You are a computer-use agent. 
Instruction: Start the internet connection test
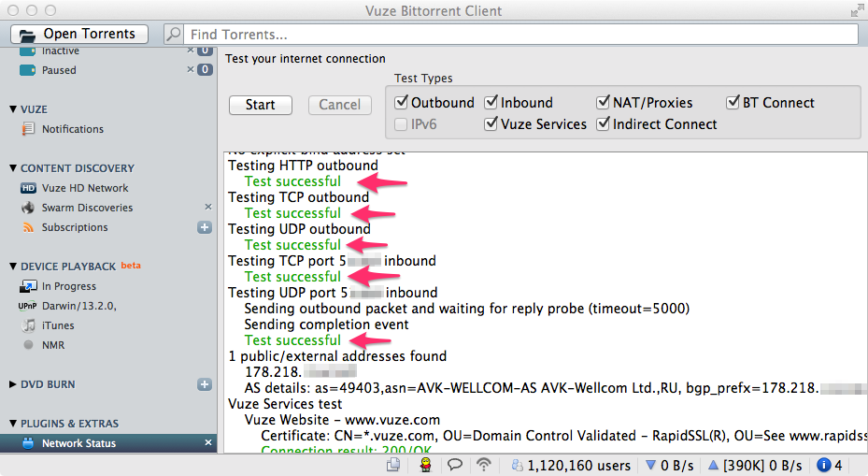(x=260, y=105)
